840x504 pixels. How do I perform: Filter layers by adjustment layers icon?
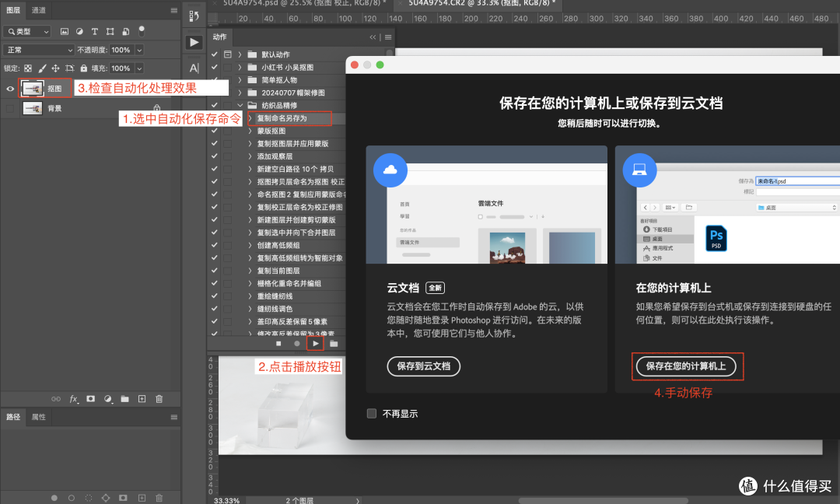pos(79,32)
